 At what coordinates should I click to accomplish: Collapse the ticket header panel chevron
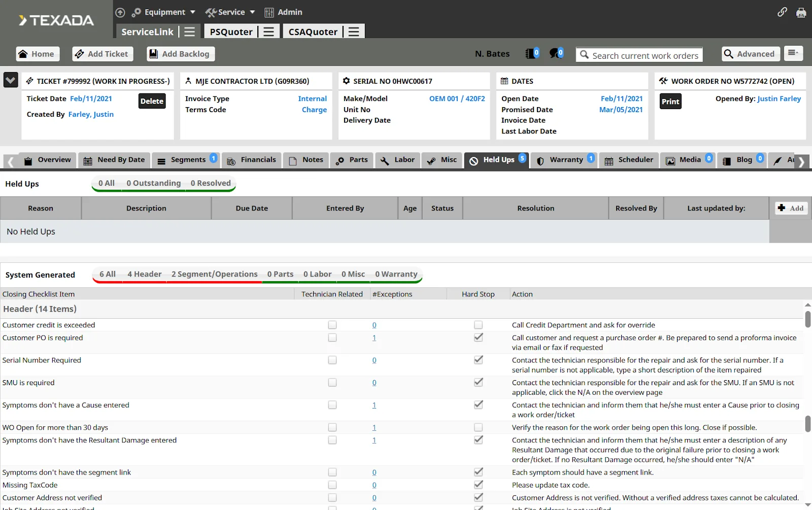11,80
